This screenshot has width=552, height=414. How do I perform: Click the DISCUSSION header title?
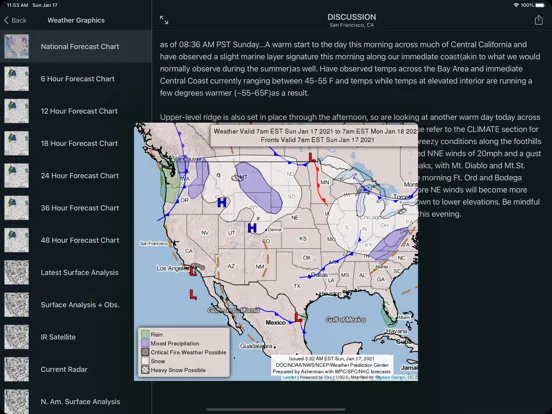[351, 17]
